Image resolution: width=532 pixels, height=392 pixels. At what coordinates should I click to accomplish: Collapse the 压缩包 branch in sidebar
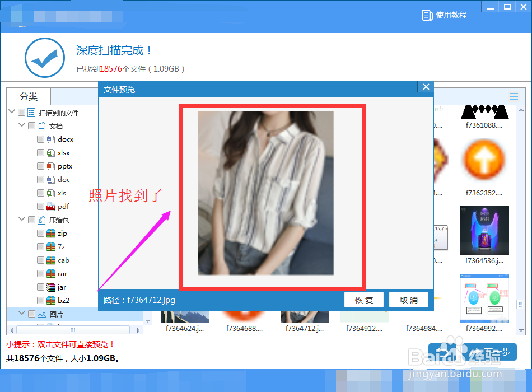pos(21,220)
